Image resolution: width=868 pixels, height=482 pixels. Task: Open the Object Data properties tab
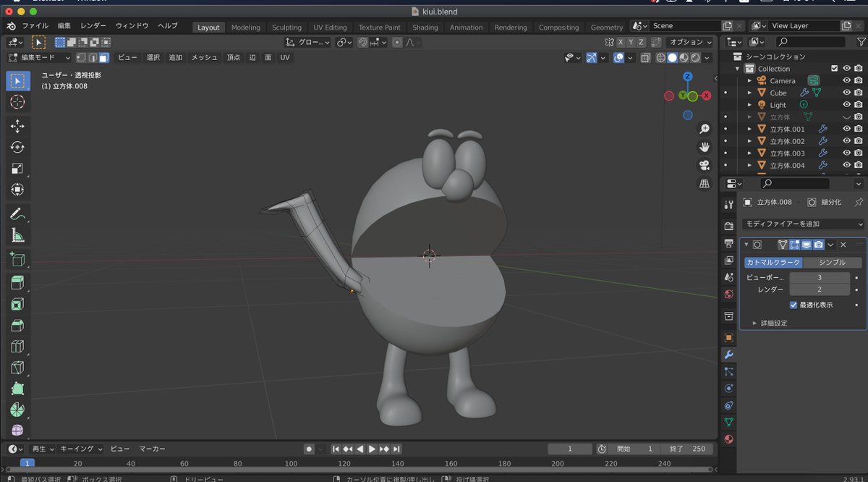click(x=728, y=422)
